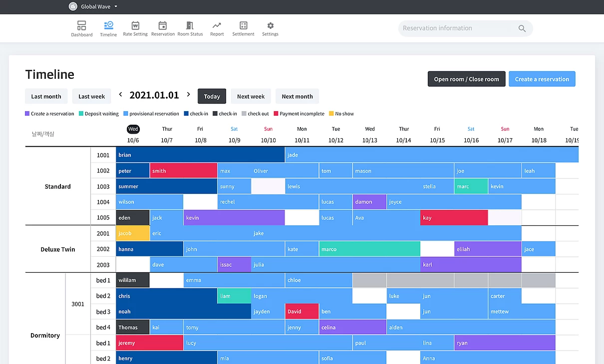Viewport: 604px width, 364px height.
Task: Jump to Next week
Action: pos(251,96)
